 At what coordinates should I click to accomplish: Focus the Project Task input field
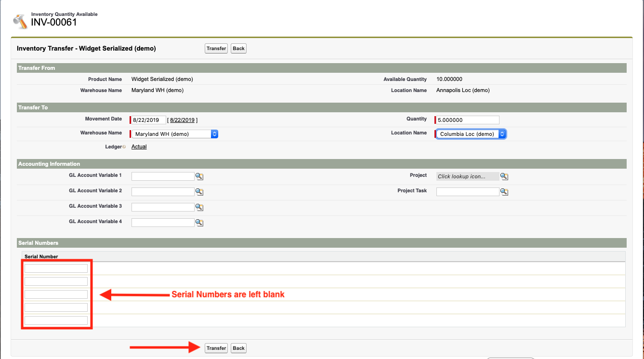click(468, 192)
